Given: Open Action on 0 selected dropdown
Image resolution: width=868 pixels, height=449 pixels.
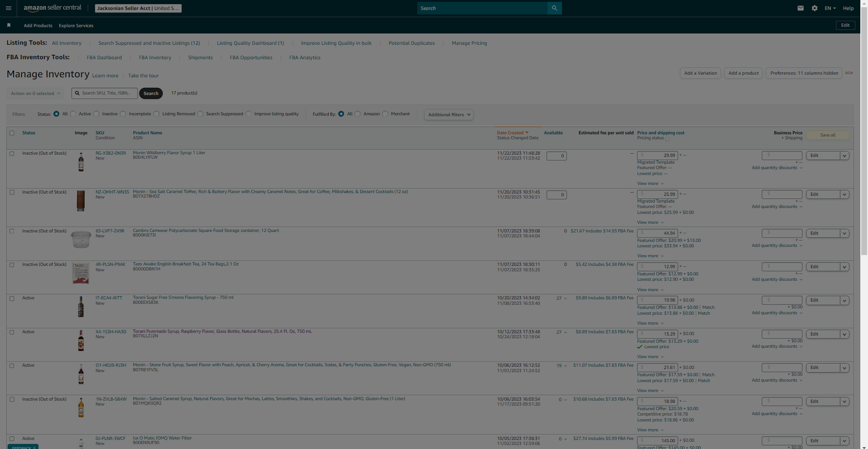Looking at the screenshot, I should tap(35, 94).
